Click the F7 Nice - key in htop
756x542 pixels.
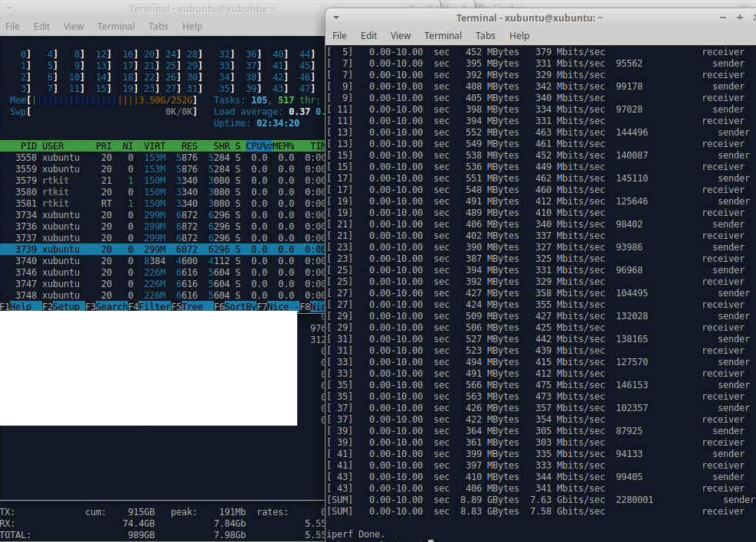point(278,306)
